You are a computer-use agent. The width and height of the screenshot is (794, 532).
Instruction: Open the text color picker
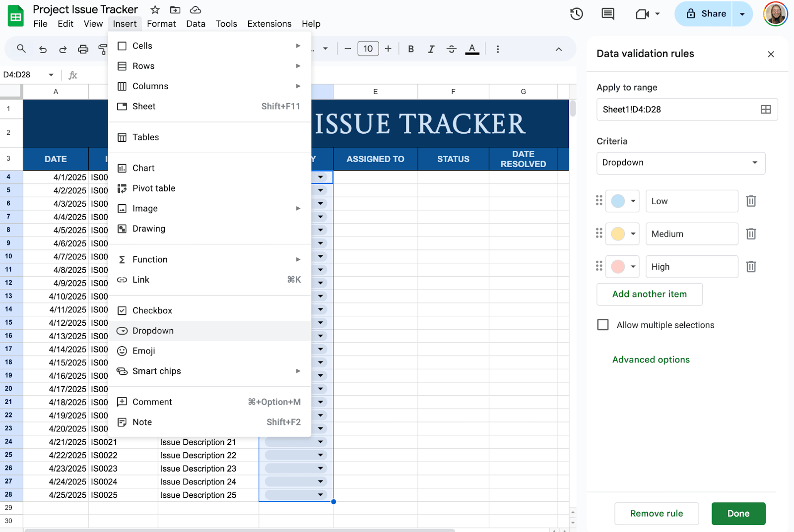pyautogui.click(x=472, y=49)
